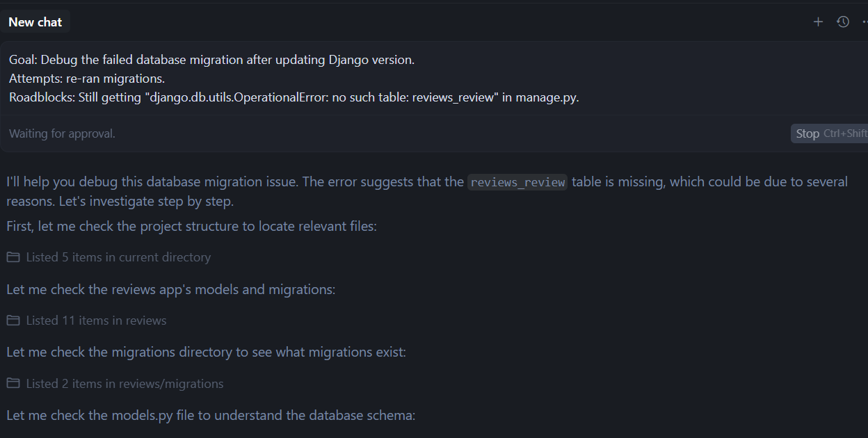Start a new chat with plus icon
Viewport: 868px width, 438px height.
coord(818,22)
